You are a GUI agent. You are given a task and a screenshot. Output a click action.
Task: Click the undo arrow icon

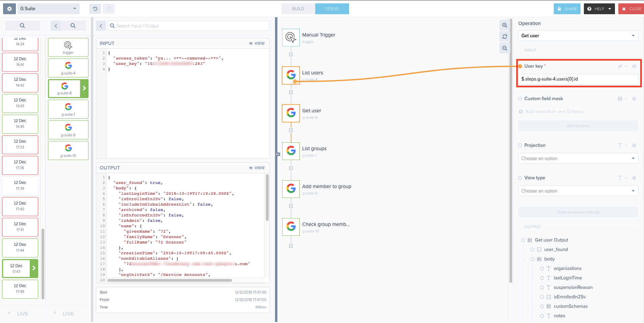tap(95, 8)
